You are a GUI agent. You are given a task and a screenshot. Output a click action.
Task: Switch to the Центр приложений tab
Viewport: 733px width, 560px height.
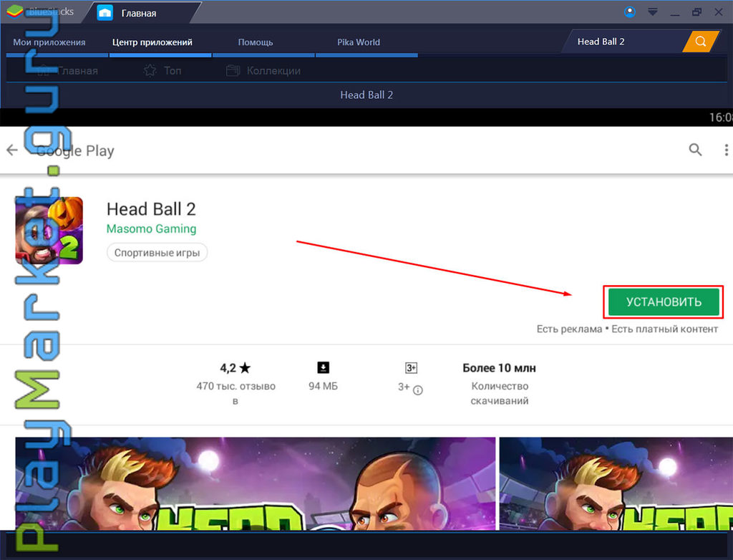point(152,42)
